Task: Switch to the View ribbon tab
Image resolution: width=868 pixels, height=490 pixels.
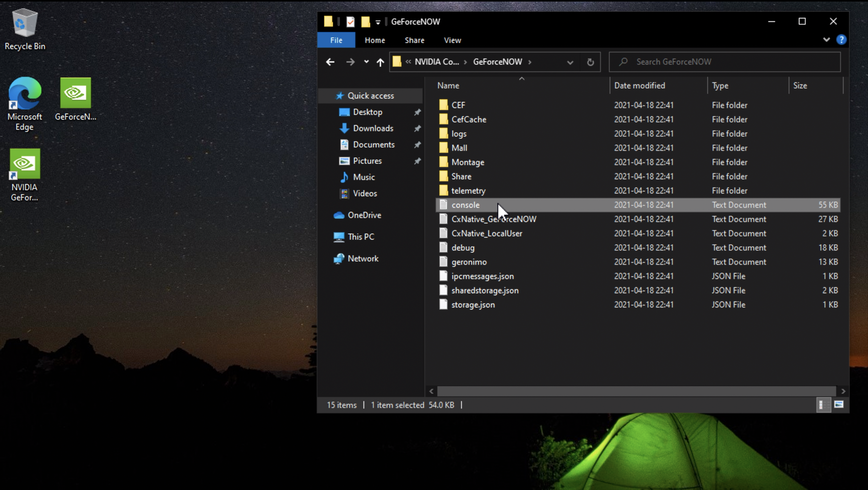Action: (x=452, y=40)
